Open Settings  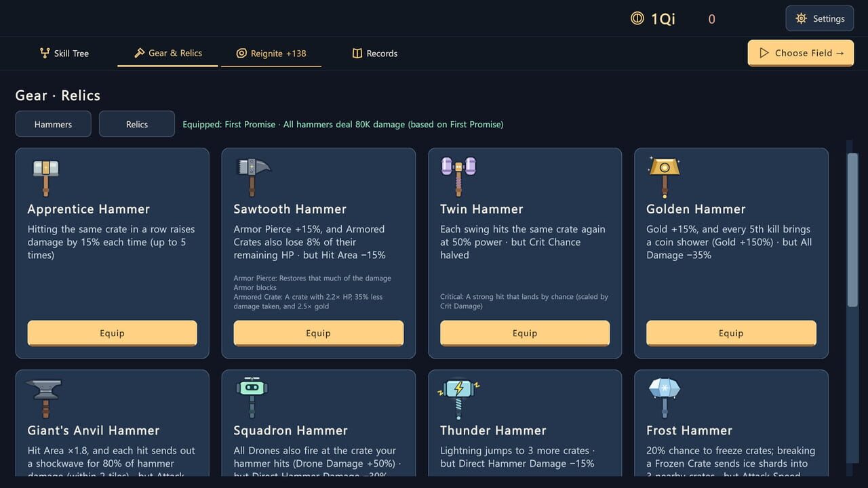819,18
